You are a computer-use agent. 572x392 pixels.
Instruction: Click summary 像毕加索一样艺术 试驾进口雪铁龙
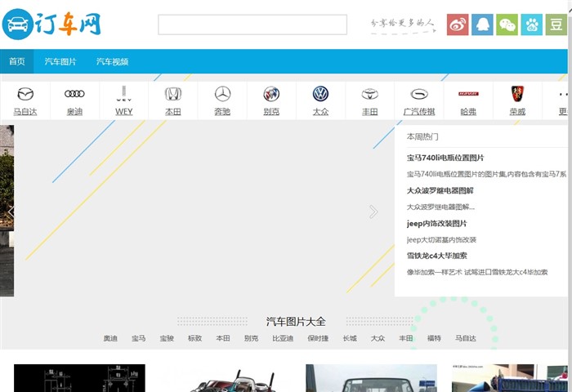click(x=477, y=272)
